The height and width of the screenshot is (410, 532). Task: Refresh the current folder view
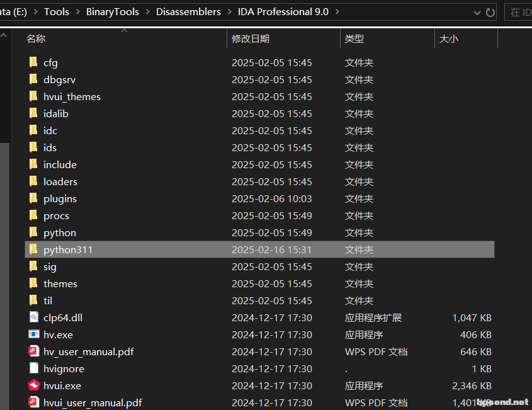tap(490, 13)
